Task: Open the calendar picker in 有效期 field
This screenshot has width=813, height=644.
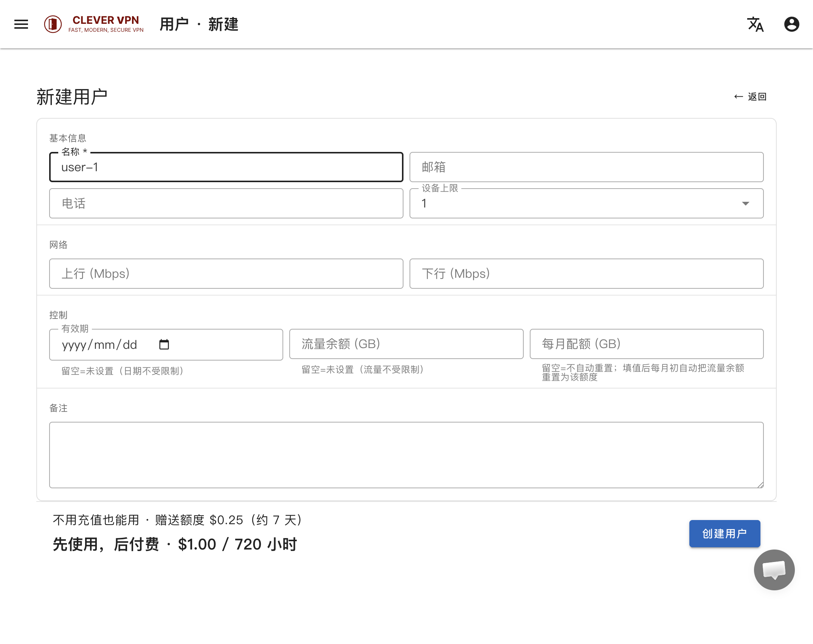Action: click(164, 345)
